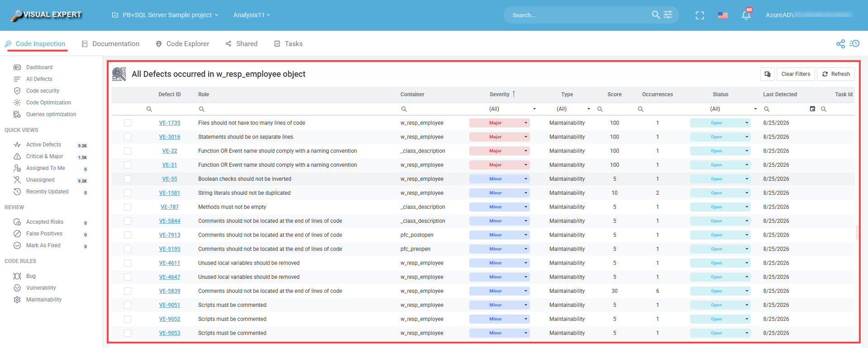Click the export icon button beside Clear Filters
Screen dimensions: 868x348
(x=768, y=74)
